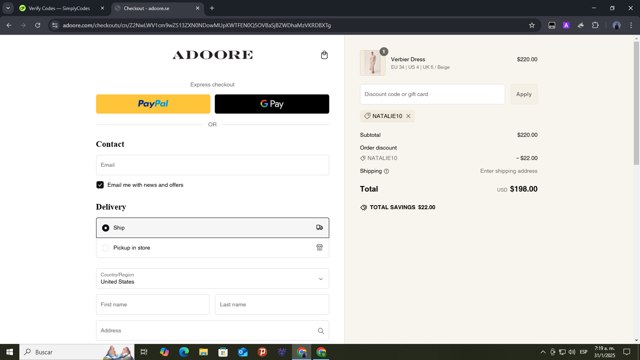The width and height of the screenshot is (640, 360).
Task: View site information icon in address bar
Action: [x=55, y=25]
